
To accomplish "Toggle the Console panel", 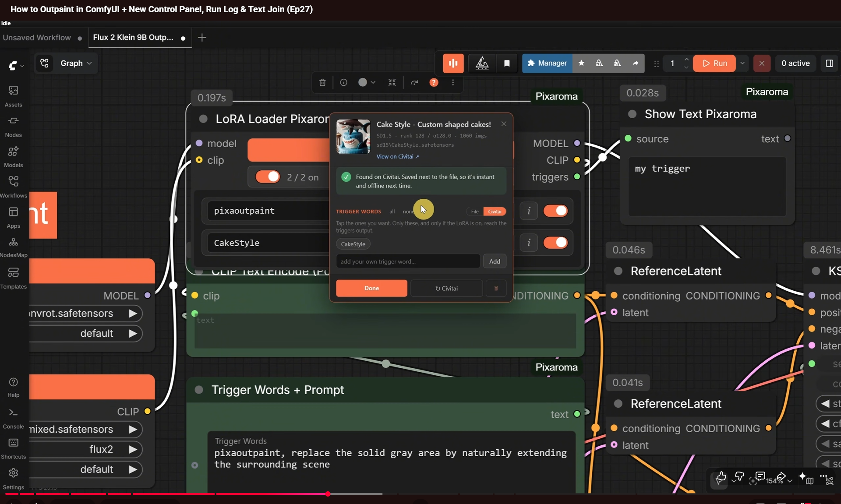I will point(14,418).
